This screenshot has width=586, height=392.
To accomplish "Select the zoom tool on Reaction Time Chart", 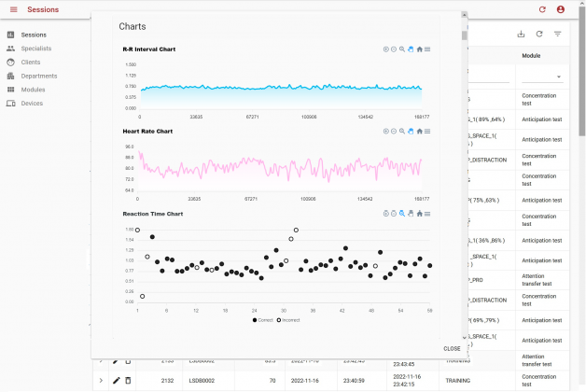I will (x=402, y=214).
